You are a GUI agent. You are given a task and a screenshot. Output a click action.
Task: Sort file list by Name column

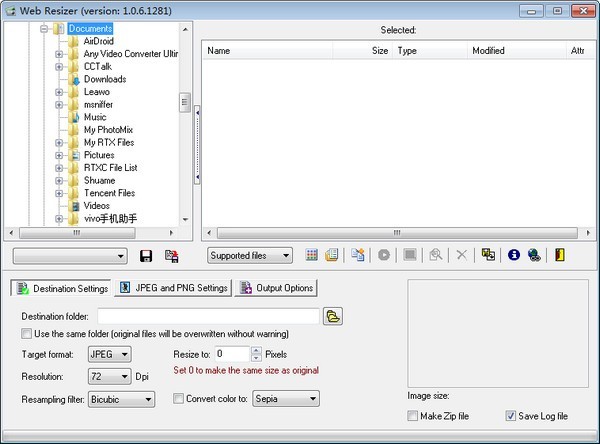(267, 51)
